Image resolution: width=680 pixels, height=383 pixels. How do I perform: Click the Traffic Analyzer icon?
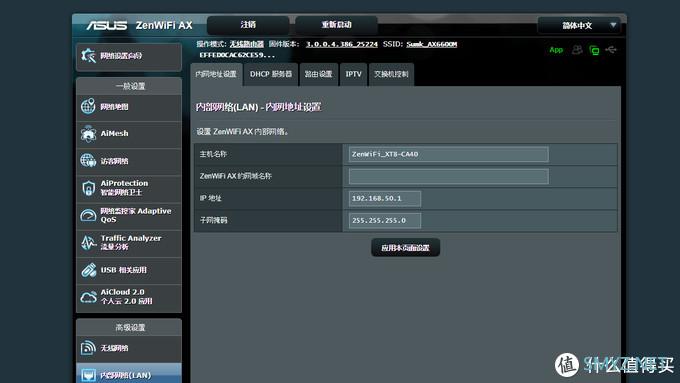[x=88, y=242]
